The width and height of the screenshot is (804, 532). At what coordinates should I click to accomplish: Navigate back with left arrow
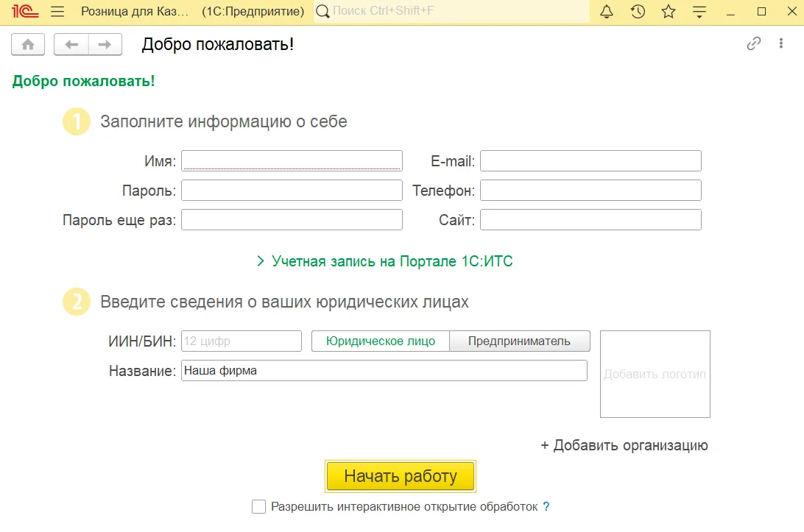click(71, 44)
